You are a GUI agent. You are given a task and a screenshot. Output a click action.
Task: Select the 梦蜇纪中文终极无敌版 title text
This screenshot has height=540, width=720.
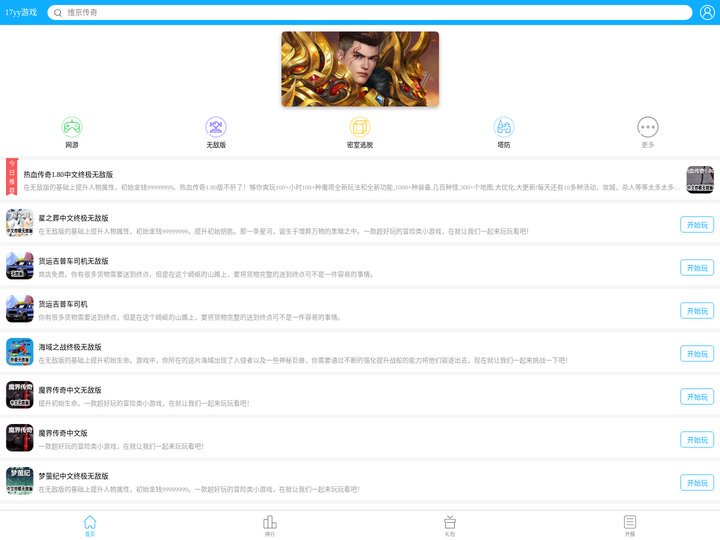tap(73, 476)
